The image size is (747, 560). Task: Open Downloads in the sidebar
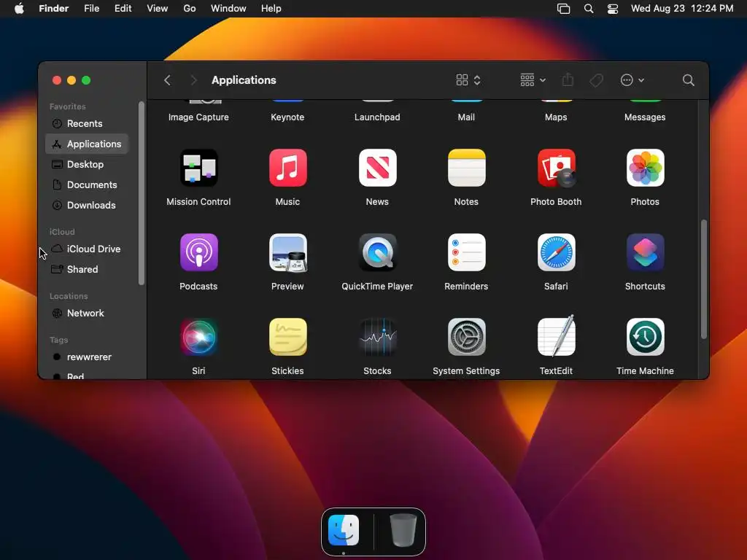tap(87, 205)
